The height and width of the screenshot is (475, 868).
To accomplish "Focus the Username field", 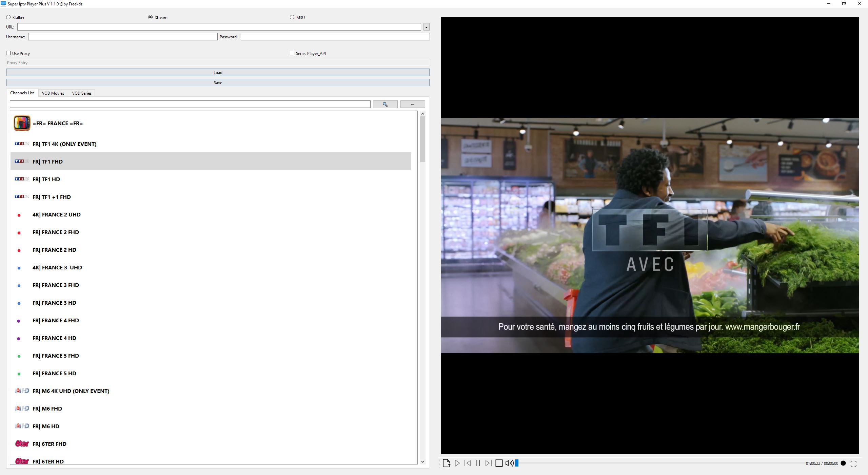I will coord(123,37).
